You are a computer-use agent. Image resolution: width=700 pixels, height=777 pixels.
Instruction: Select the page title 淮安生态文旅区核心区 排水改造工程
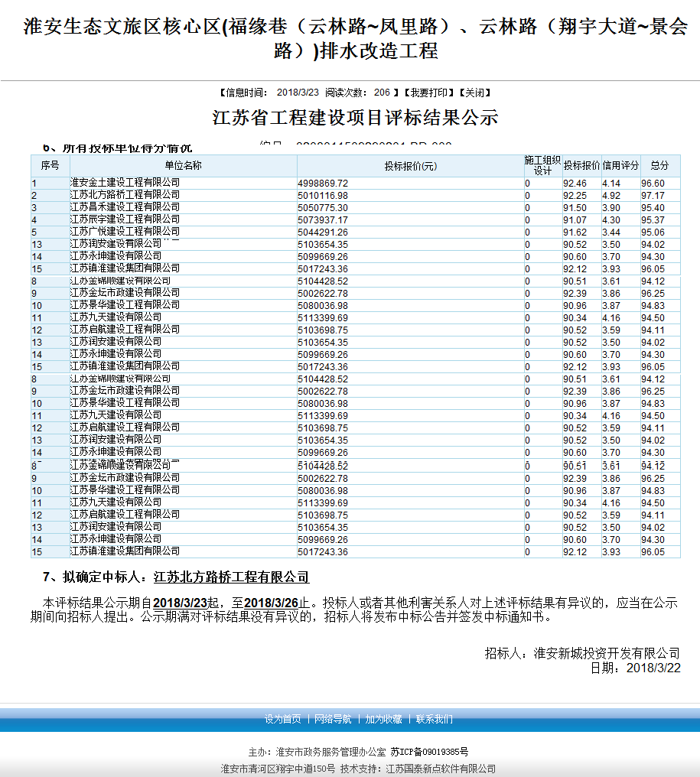pyautogui.click(x=356, y=38)
